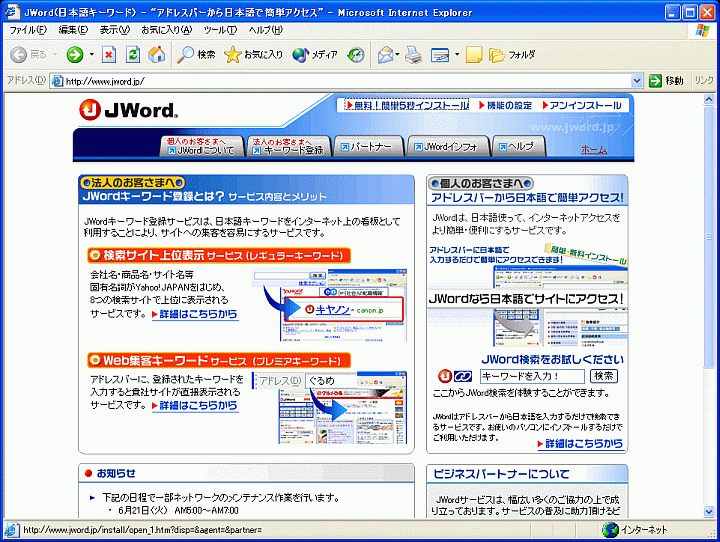Screen dimensions: 720x542
Task: Refresh the page using the toolbar icon
Action: tap(133, 55)
